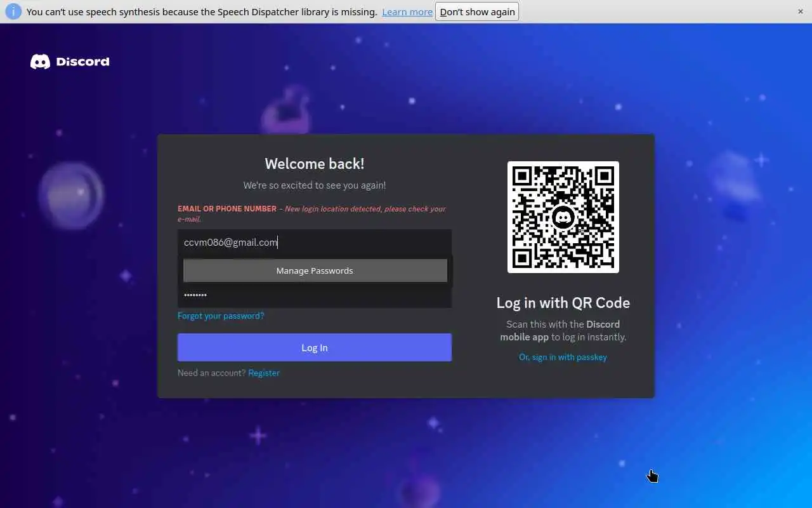
Task: Click the QR code image
Action: tap(563, 217)
